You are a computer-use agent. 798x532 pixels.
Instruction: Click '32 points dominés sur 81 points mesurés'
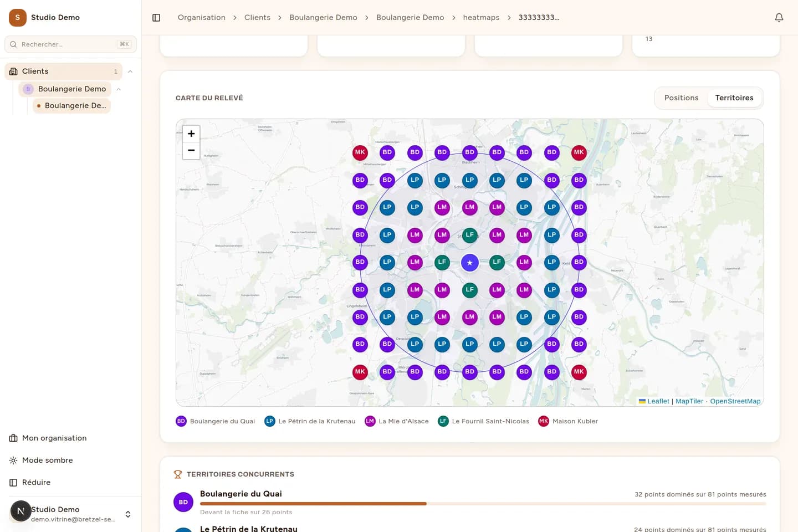coord(700,494)
